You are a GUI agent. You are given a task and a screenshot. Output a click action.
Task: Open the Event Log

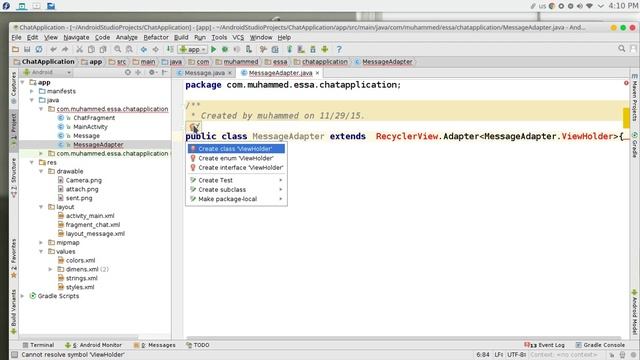[544, 345]
